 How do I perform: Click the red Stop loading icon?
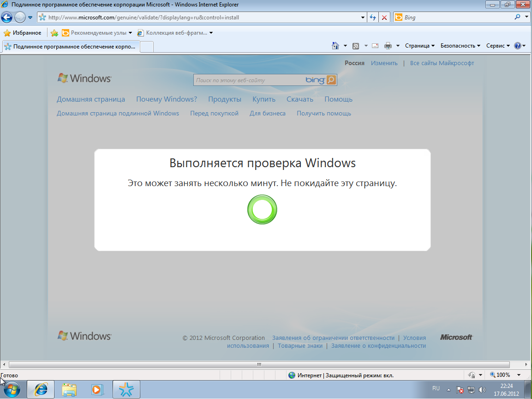point(384,18)
